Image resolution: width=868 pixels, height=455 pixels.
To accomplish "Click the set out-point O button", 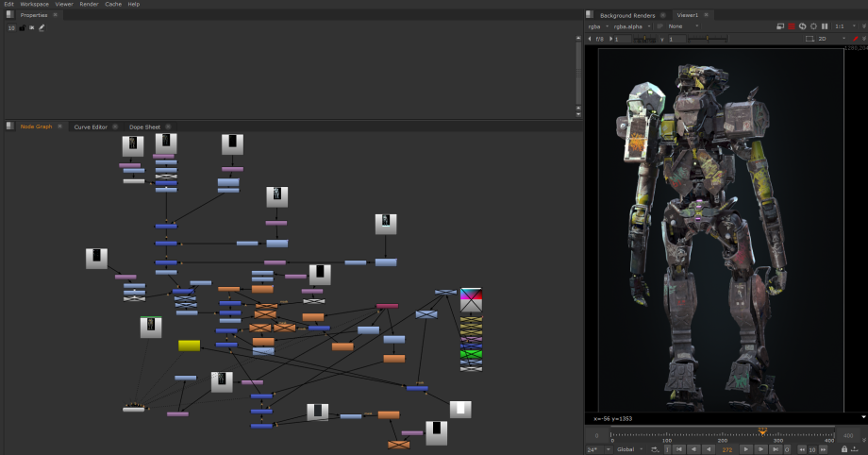I will tap(787, 449).
